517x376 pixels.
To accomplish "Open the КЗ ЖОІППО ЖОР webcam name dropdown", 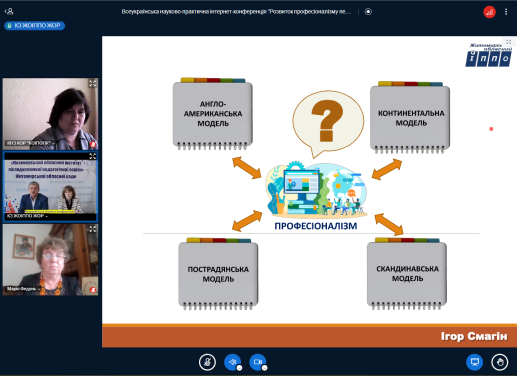I will 27,216.
